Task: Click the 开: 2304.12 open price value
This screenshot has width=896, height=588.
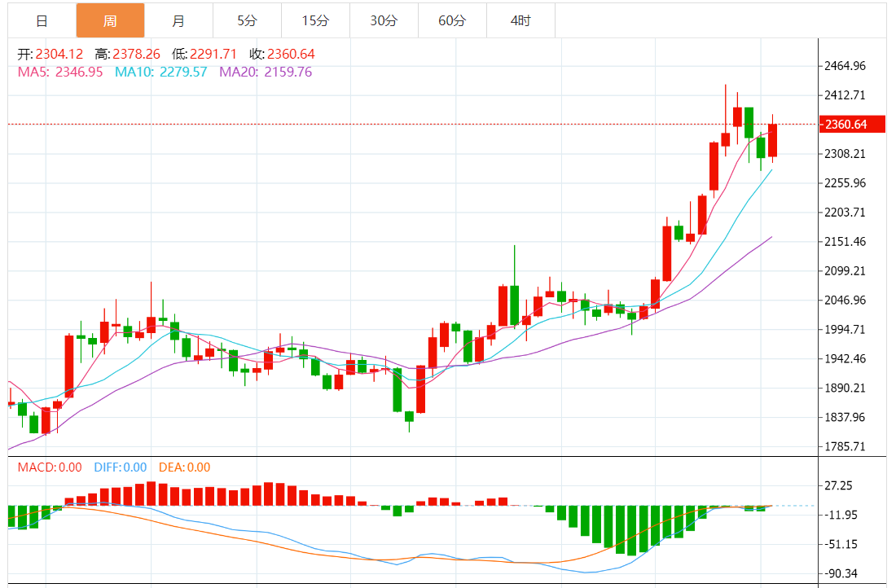Action: (x=51, y=55)
